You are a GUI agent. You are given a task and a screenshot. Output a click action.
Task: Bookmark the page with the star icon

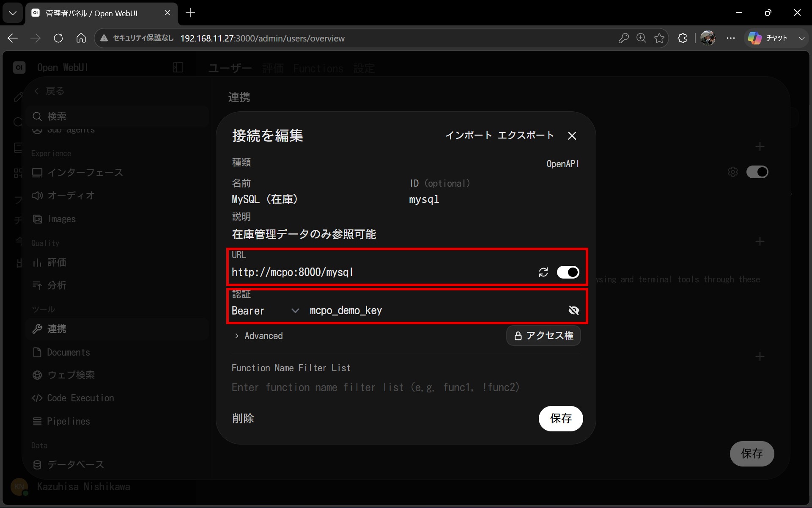(659, 38)
